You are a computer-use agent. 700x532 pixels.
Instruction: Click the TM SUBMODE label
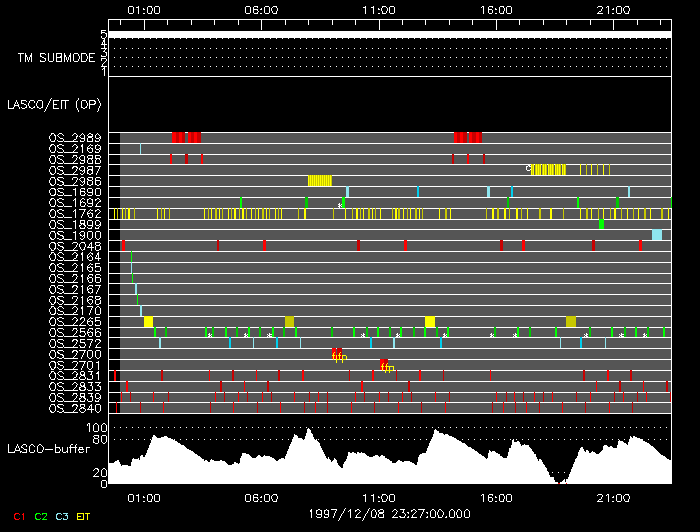click(x=56, y=57)
